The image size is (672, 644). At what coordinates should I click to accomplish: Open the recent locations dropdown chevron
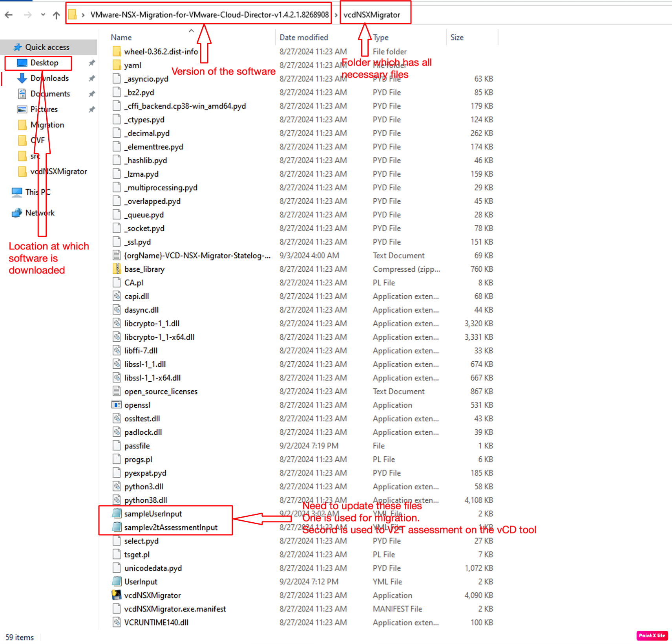click(x=43, y=15)
